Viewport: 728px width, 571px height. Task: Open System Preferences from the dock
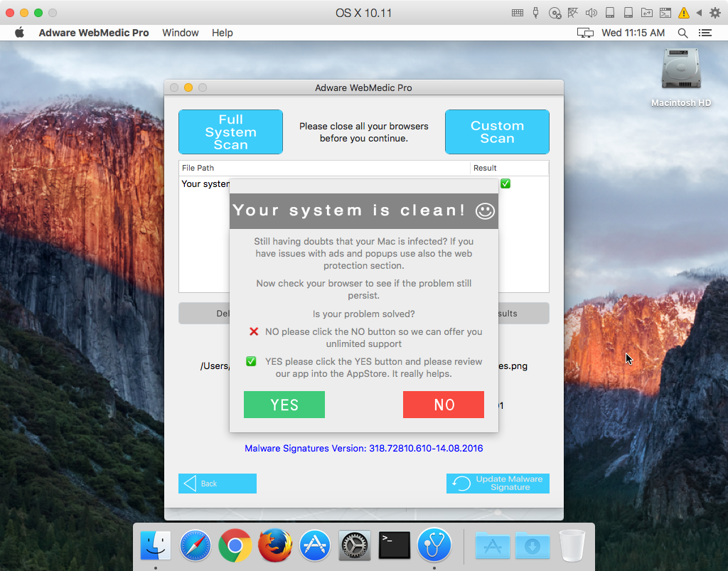click(x=355, y=545)
